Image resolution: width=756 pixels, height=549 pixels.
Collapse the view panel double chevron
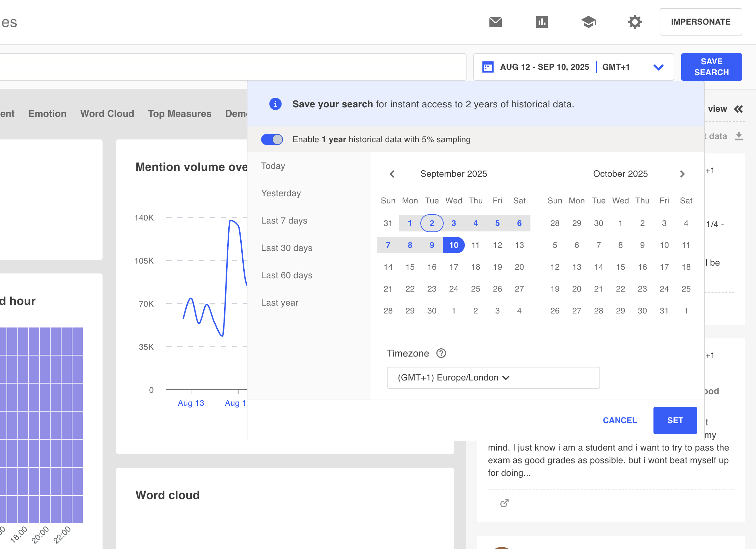point(738,109)
